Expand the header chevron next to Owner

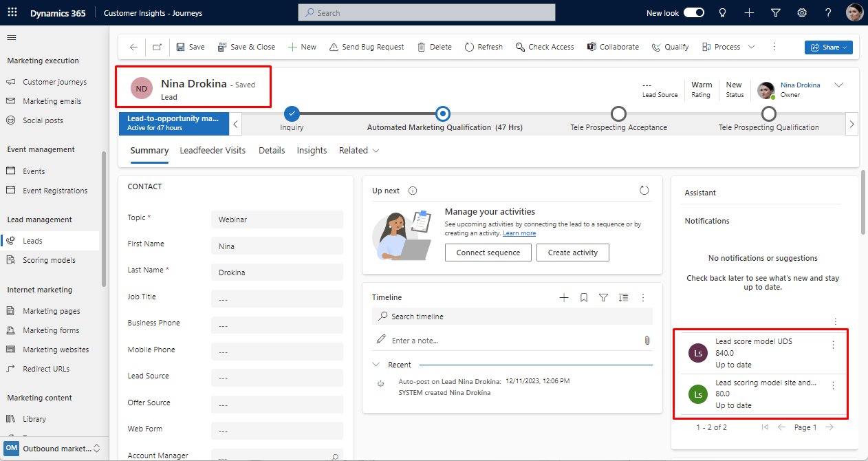click(x=838, y=85)
